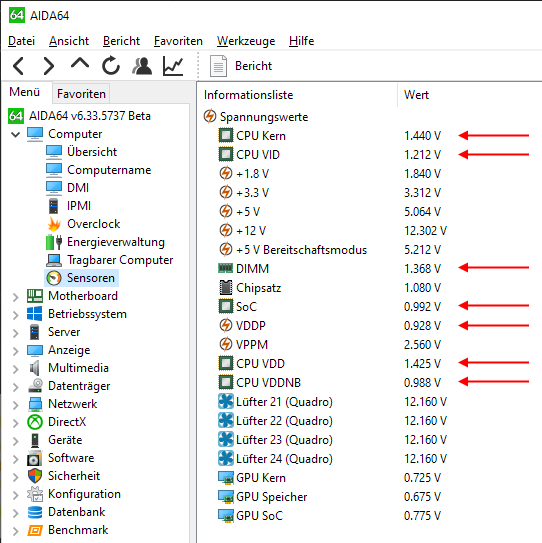
Task: Click the Energieverwaltung battery icon
Action: point(54,242)
